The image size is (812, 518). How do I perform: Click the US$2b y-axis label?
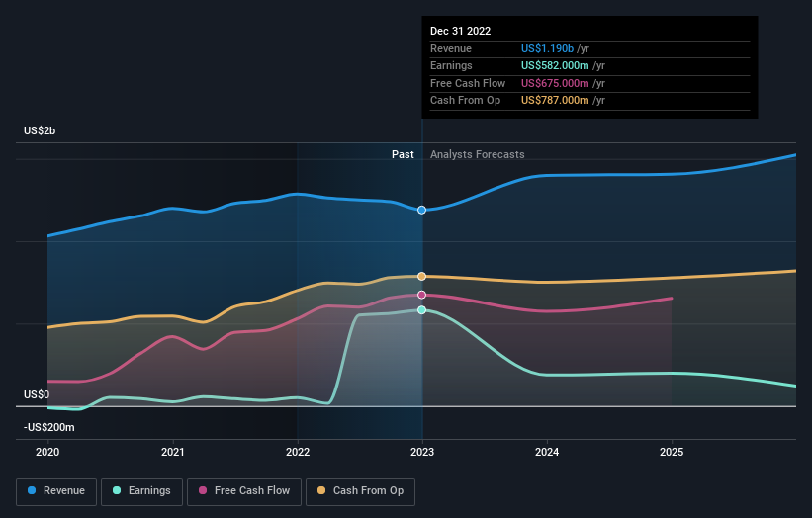40,130
